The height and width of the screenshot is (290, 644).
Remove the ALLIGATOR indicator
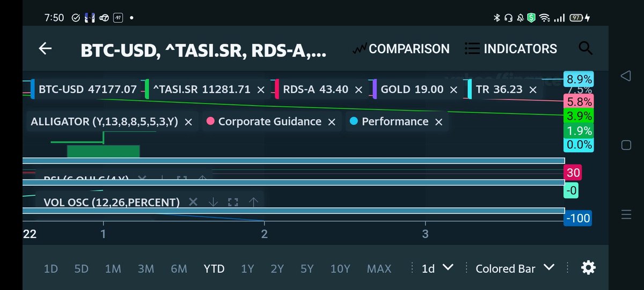point(188,122)
